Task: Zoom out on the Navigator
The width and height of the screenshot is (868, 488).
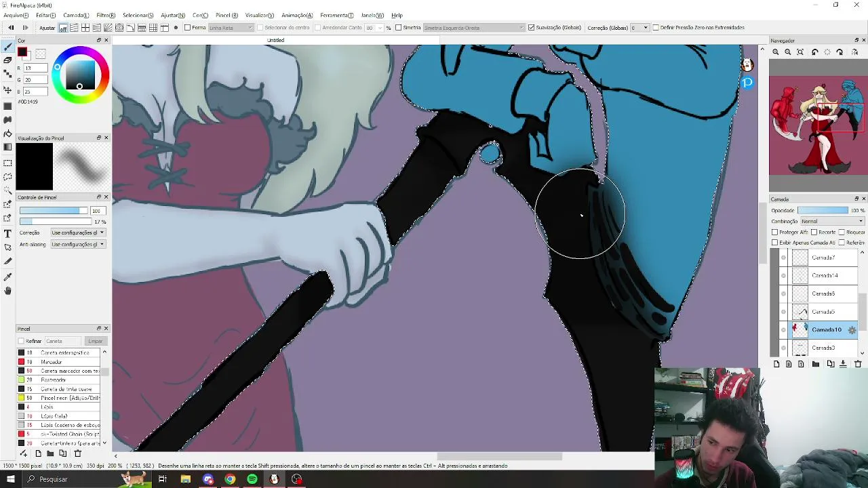Action: (788, 52)
